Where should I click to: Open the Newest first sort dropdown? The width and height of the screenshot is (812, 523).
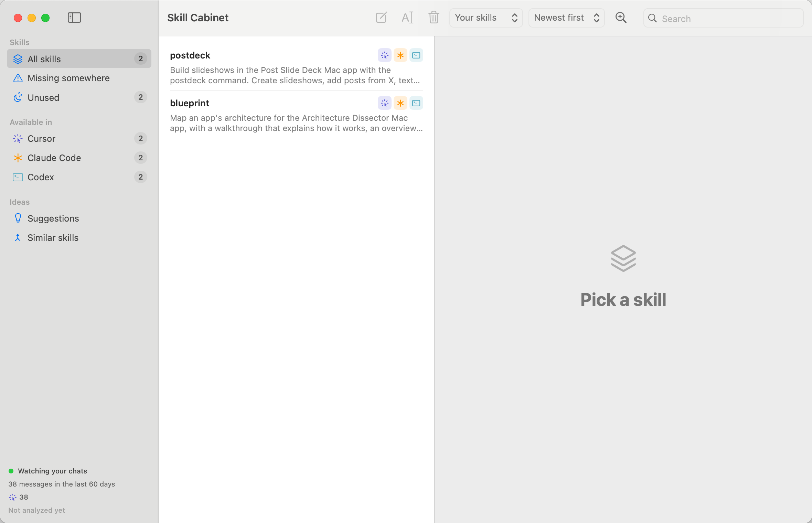(x=566, y=18)
